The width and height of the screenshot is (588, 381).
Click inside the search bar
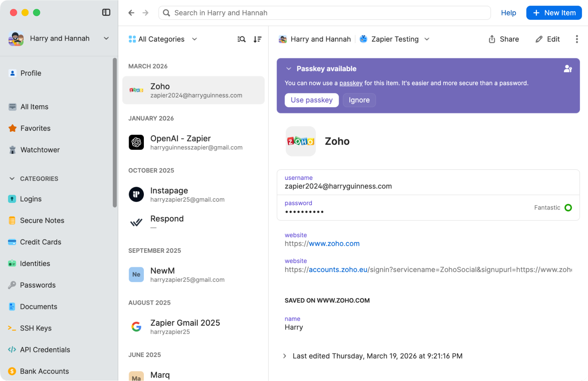324,13
